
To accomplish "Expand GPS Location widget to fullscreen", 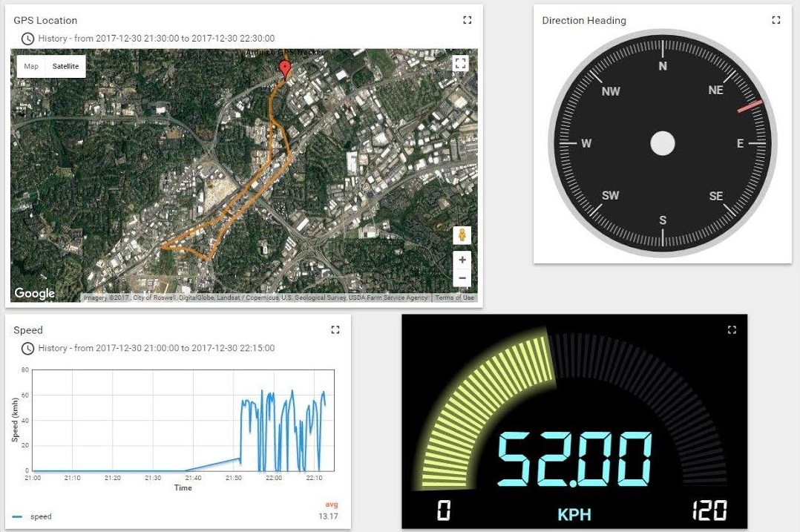I will [x=467, y=20].
